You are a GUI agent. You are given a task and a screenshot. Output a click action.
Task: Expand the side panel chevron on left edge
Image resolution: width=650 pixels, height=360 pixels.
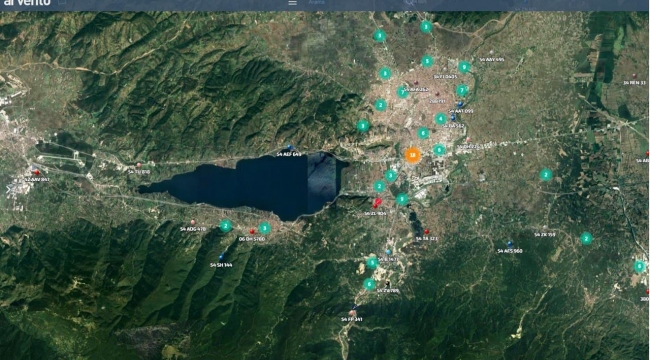click(x=8, y=189)
